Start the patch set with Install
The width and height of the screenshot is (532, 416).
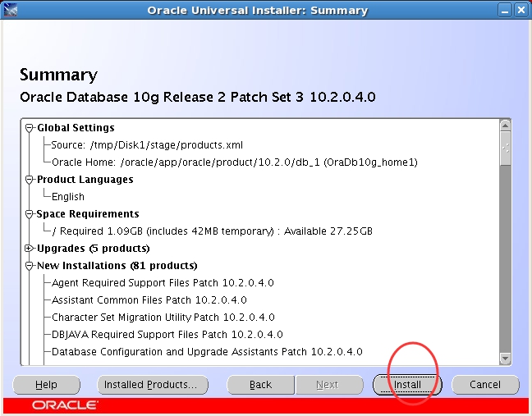pos(407,385)
